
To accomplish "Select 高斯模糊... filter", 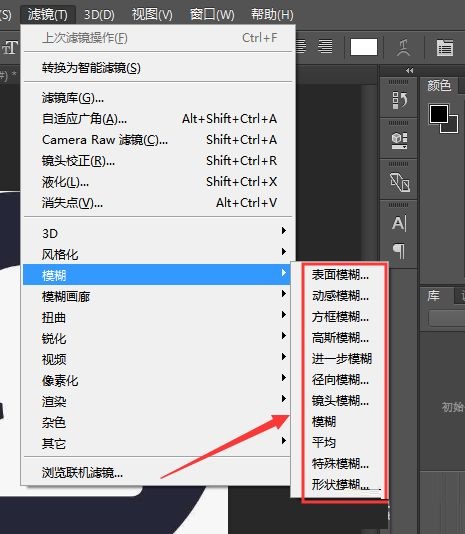I will pyautogui.click(x=341, y=337).
